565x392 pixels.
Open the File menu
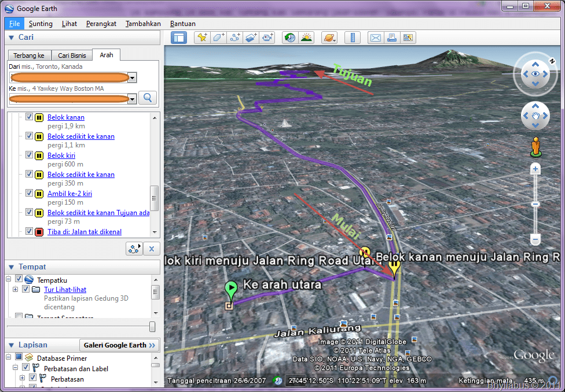(14, 24)
